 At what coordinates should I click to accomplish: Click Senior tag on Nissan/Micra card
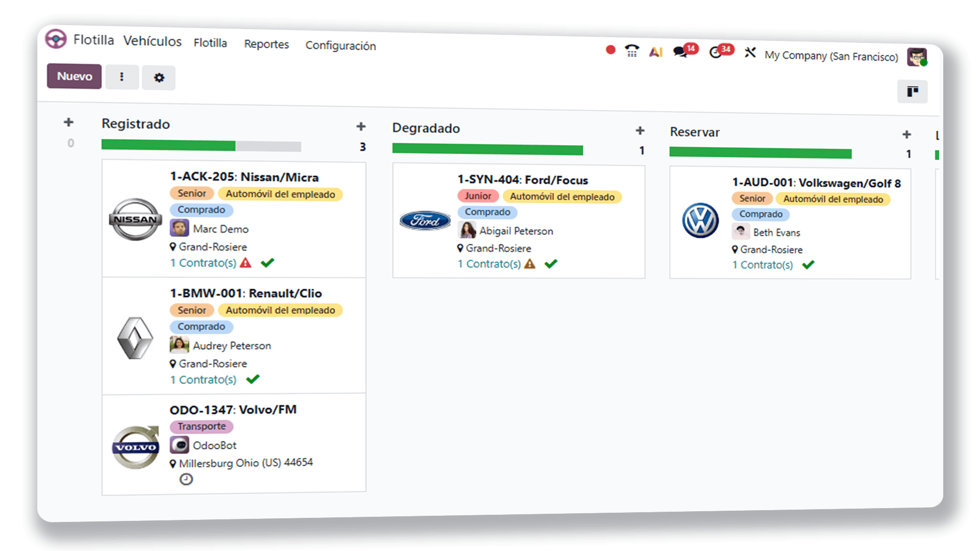[x=192, y=193]
